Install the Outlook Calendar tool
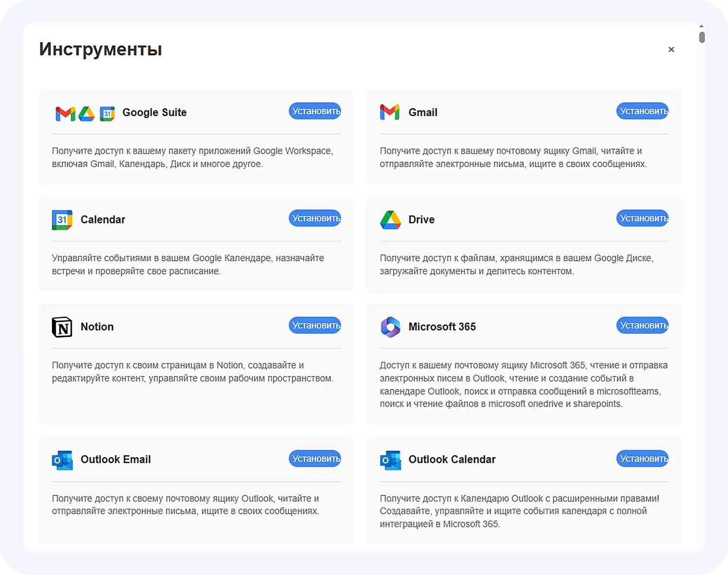 [643, 458]
